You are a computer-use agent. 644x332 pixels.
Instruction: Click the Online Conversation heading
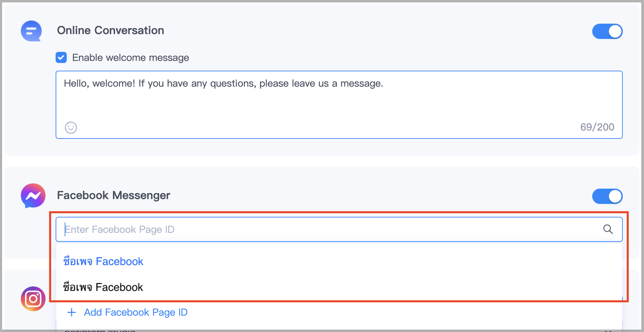111,30
